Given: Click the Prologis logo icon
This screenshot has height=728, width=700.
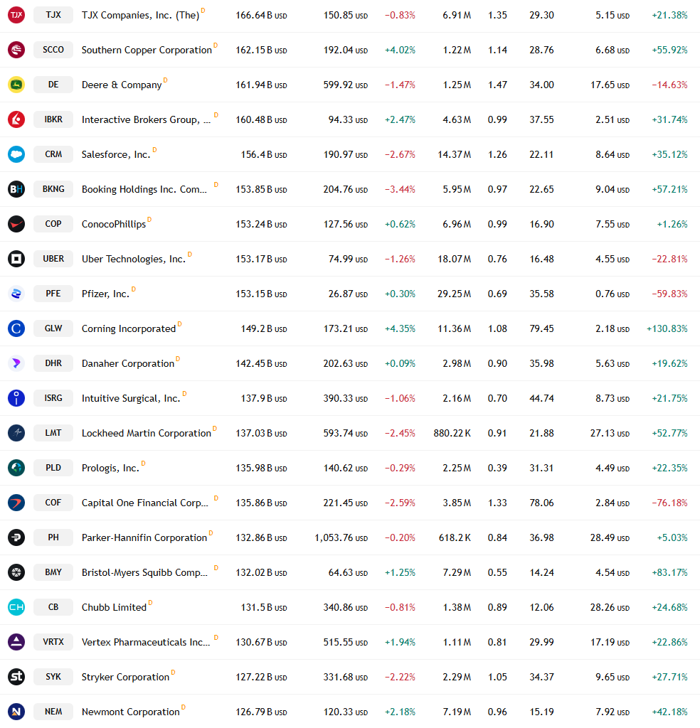Looking at the screenshot, I should 16,468.
